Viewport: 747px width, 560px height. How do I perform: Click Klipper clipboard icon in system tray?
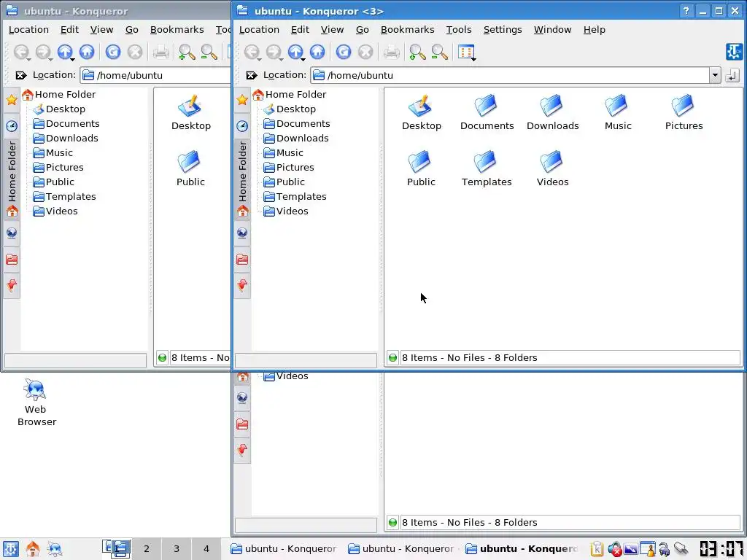[597, 549]
